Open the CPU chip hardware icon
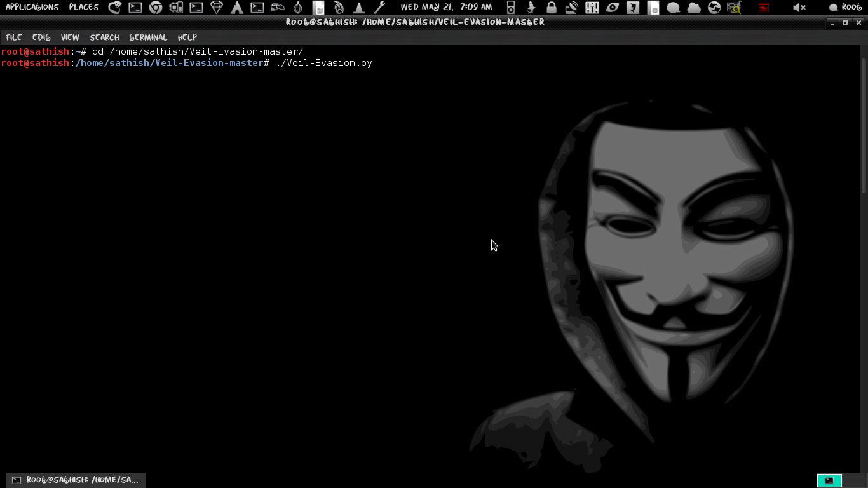 [x=176, y=8]
